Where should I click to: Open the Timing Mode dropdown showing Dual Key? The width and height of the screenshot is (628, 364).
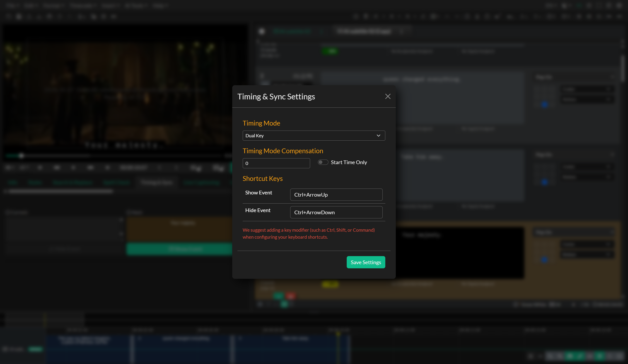click(314, 136)
